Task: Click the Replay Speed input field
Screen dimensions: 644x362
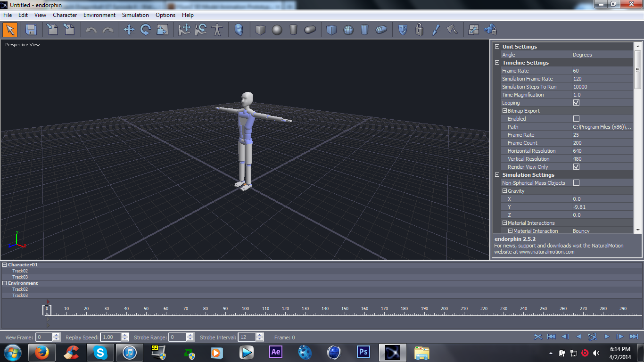Action: pos(111,337)
